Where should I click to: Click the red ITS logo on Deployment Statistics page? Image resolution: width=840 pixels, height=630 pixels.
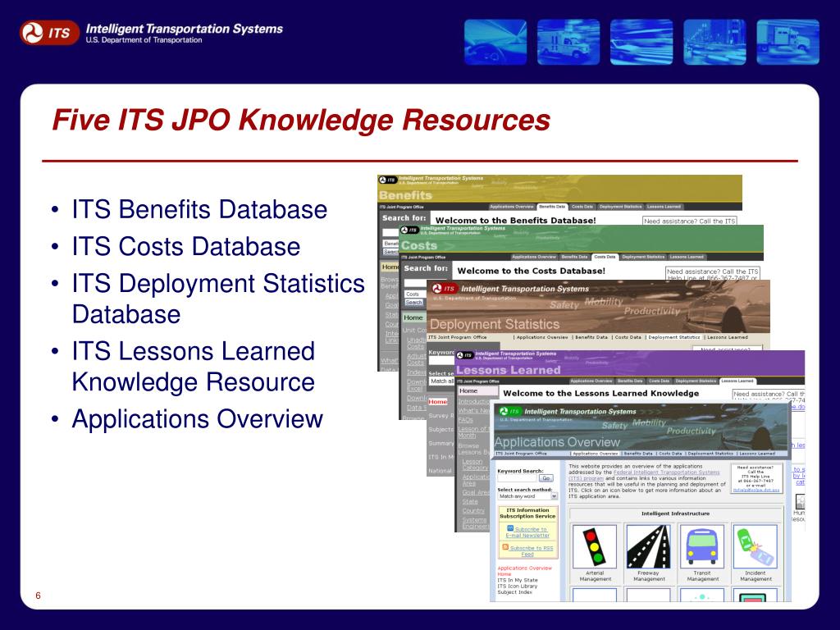(444, 288)
